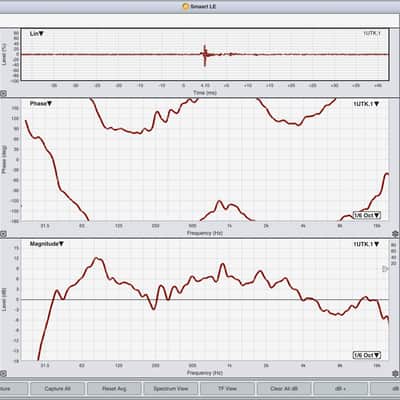
Task: Switch to Spectrum View
Action: 171,389
